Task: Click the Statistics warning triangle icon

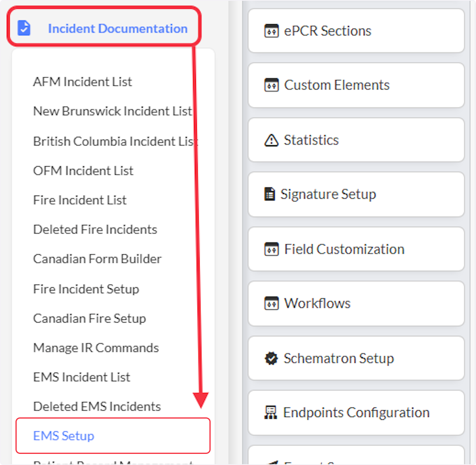Action: click(271, 140)
